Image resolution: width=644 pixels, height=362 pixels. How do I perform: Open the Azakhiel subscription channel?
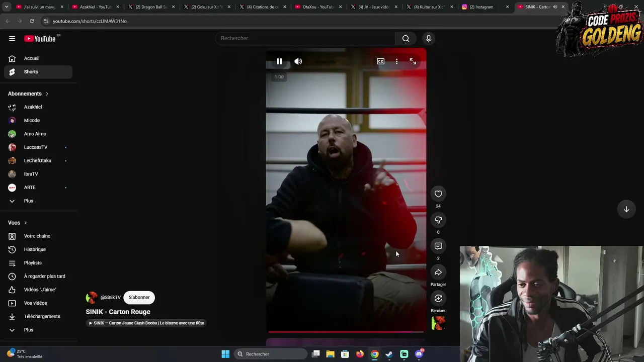pos(38,107)
